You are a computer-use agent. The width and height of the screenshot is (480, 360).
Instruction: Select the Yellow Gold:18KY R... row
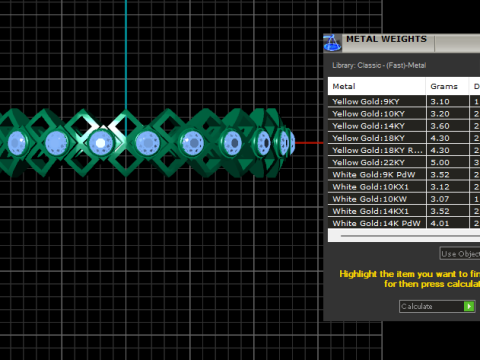404,150
